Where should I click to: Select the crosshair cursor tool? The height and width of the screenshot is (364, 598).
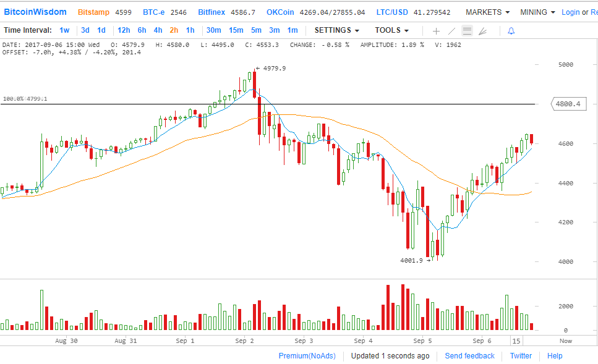tap(436, 31)
